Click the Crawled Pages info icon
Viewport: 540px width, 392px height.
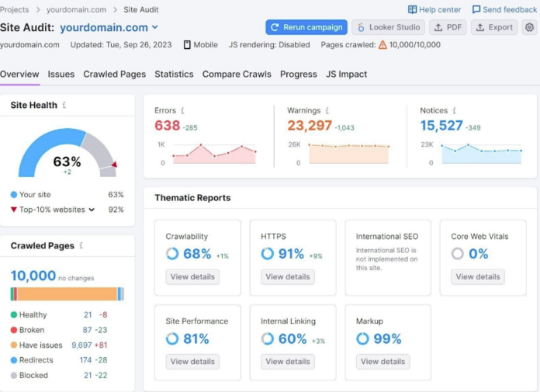click(x=81, y=246)
